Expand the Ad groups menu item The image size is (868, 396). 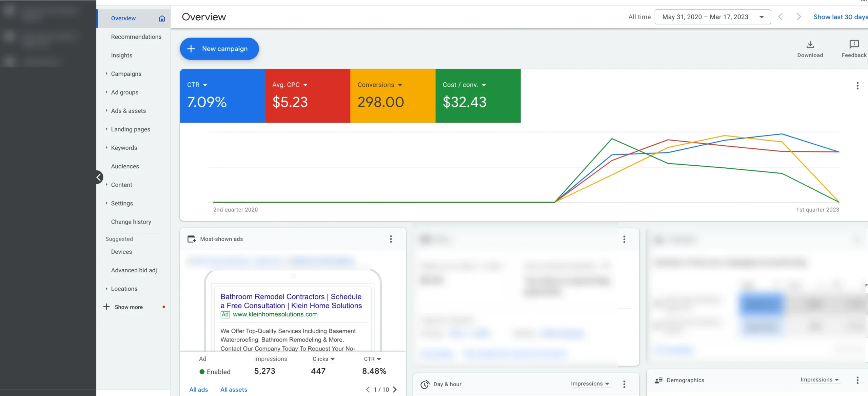coord(106,92)
